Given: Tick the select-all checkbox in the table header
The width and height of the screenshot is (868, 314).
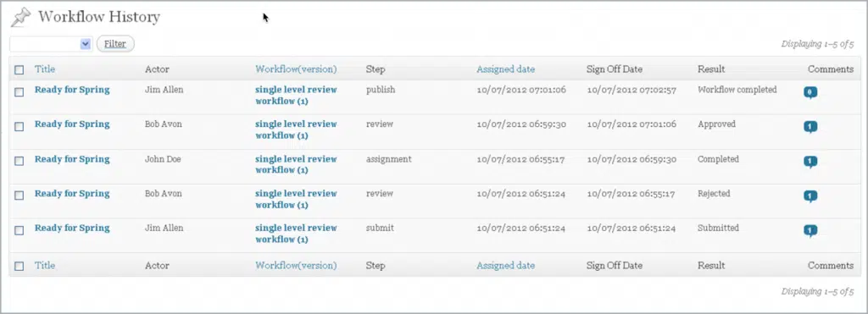Looking at the screenshot, I should pyautogui.click(x=19, y=70).
